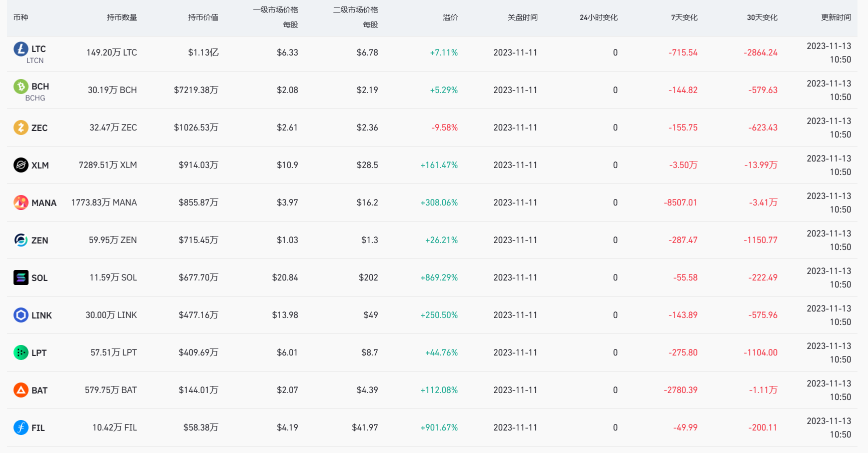Click the Litecoin LTC coin icon
Image resolution: width=868 pixels, height=453 pixels.
point(21,49)
